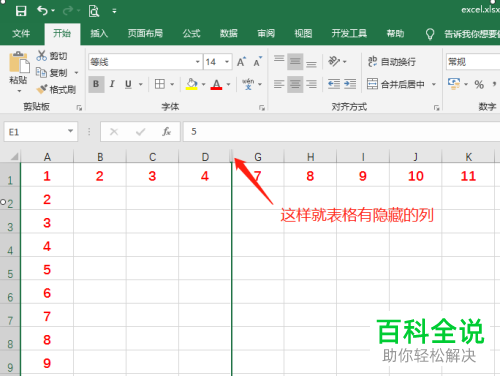Screen dimensions: 500x376
Task: Align text left
Action: pyautogui.click(x=279, y=84)
